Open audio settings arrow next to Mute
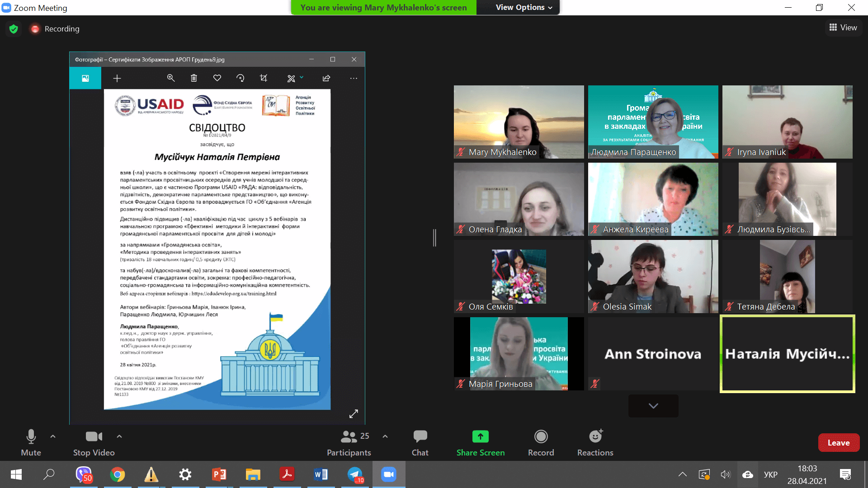868x488 pixels. (53, 436)
